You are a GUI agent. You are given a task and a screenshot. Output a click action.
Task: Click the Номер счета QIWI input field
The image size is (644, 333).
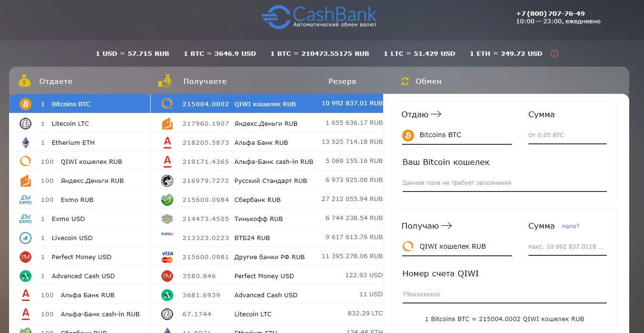[x=504, y=294]
